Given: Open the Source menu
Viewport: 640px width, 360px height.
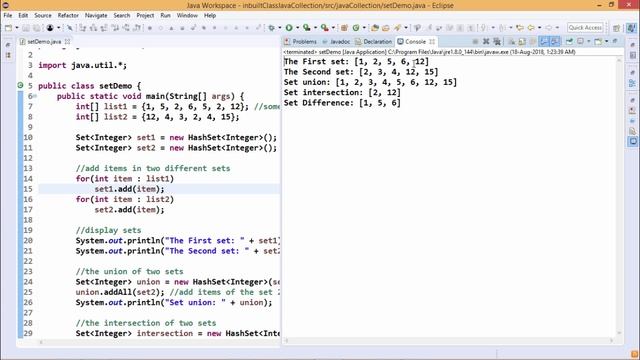Looking at the screenshot, I should 43,16.
